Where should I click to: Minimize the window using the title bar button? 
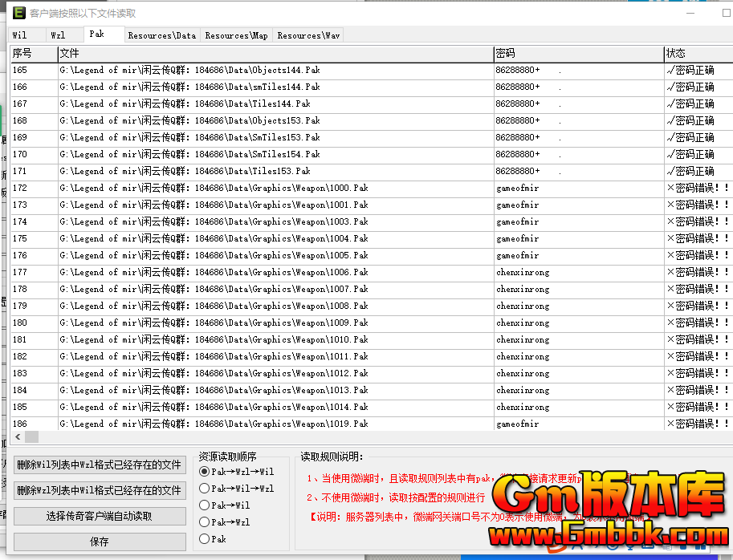coord(691,12)
